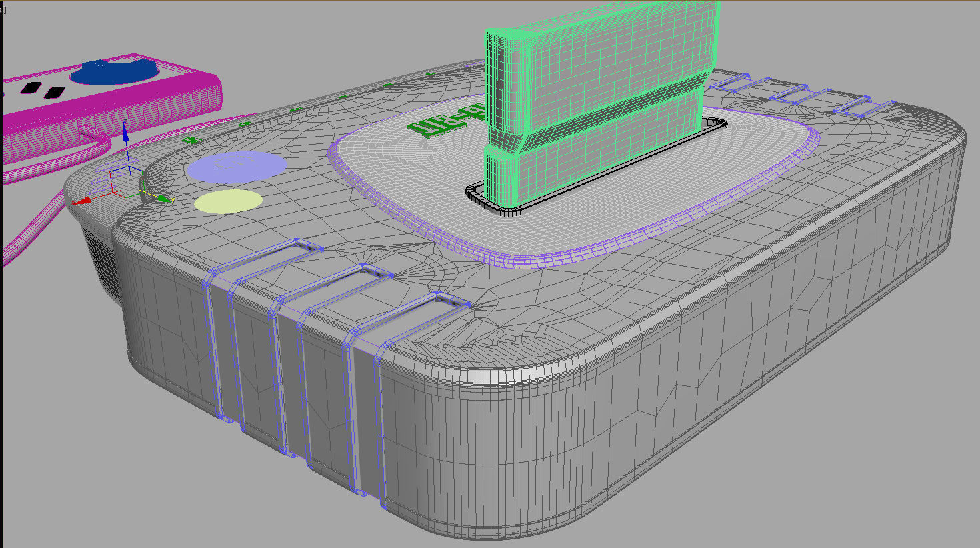Select the lavender round button on console
Image resolution: width=980 pixels, height=548 pixels.
pos(237,167)
